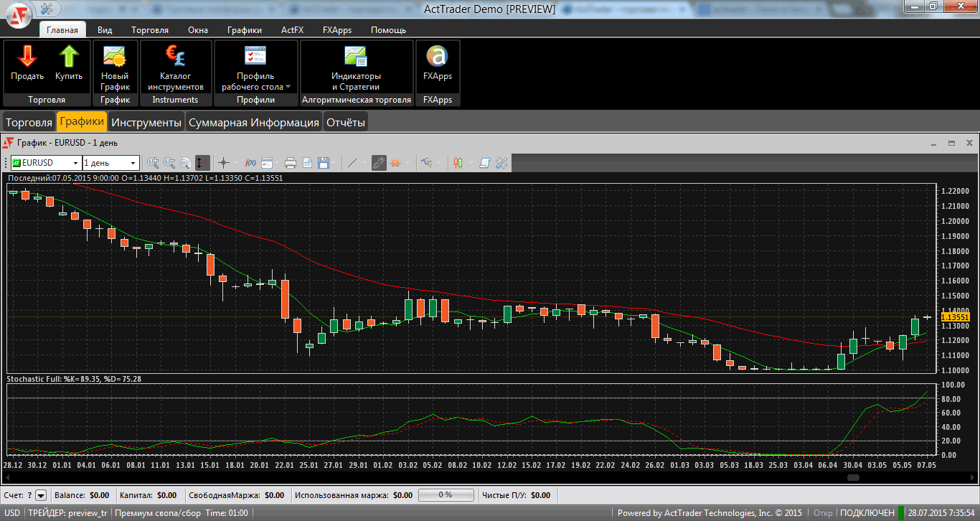Image resolution: width=980 pixels, height=521 pixels.
Task: Click the blue scroll sheet icon
Action: (485, 163)
